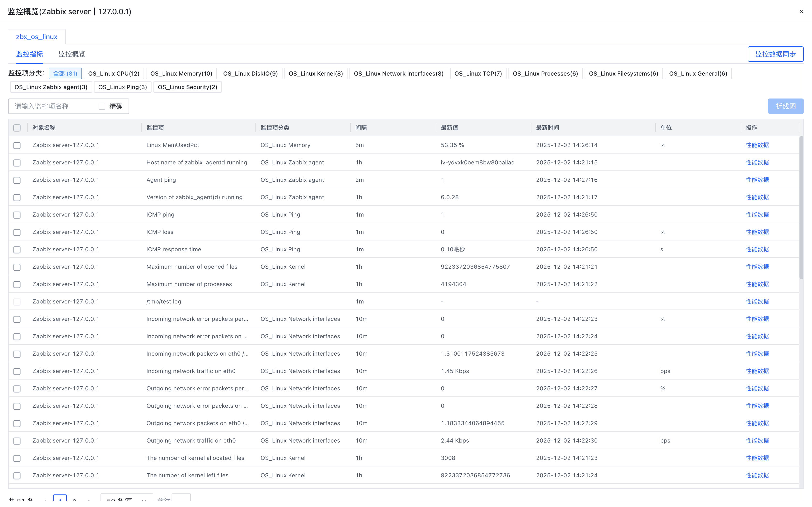The width and height of the screenshot is (812, 507).
Task: Select the 全部 (81) category filter
Action: pyautogui.click(x=65, y=73)
